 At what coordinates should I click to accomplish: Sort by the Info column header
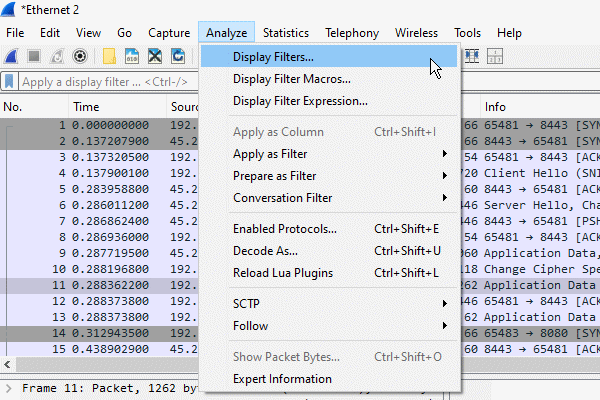[x=540, y=107]
